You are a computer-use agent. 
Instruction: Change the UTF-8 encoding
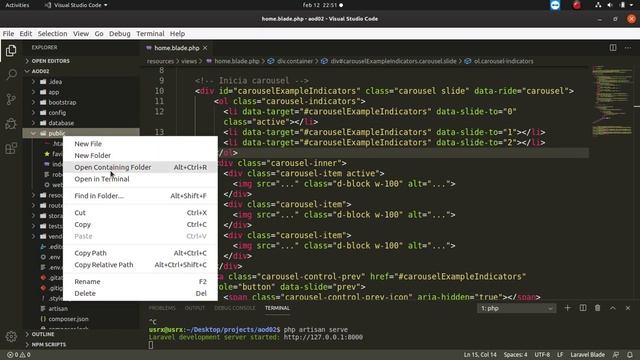[x=542, y=355]
